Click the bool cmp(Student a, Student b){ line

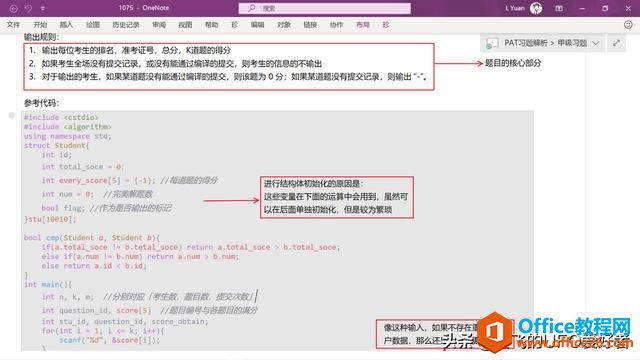click(x=92, y=238)
